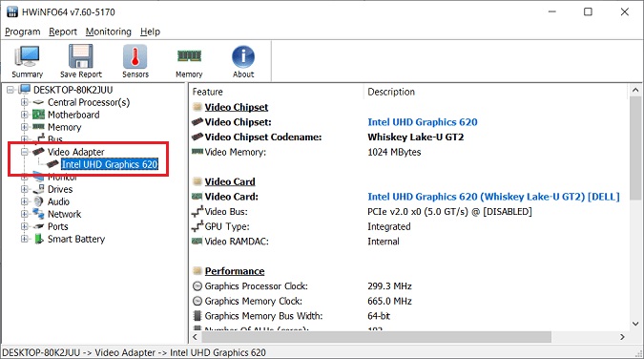Select the Video RAMDAC row label

(237, 242)
